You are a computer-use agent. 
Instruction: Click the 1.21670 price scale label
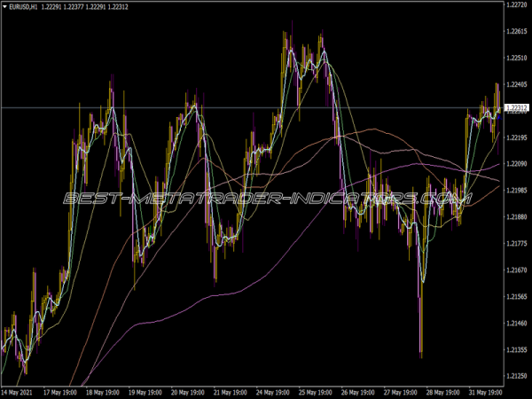coord(516,270)
